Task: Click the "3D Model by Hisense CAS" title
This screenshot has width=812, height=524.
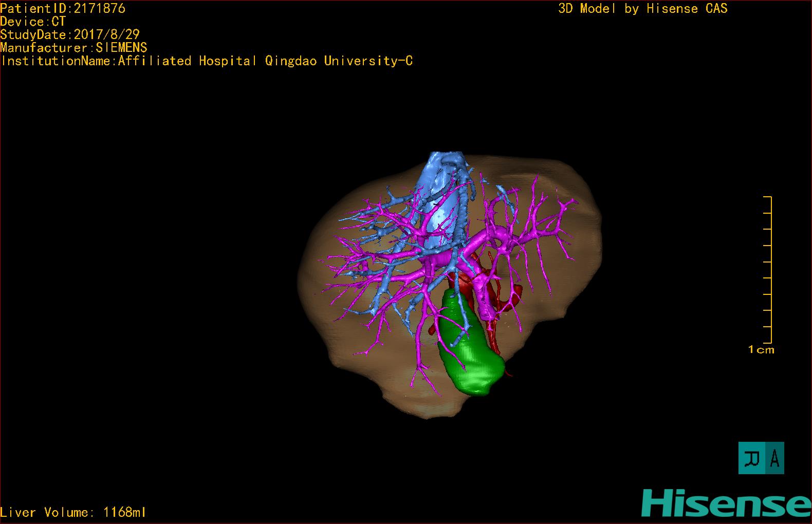Action: [642, 8]
